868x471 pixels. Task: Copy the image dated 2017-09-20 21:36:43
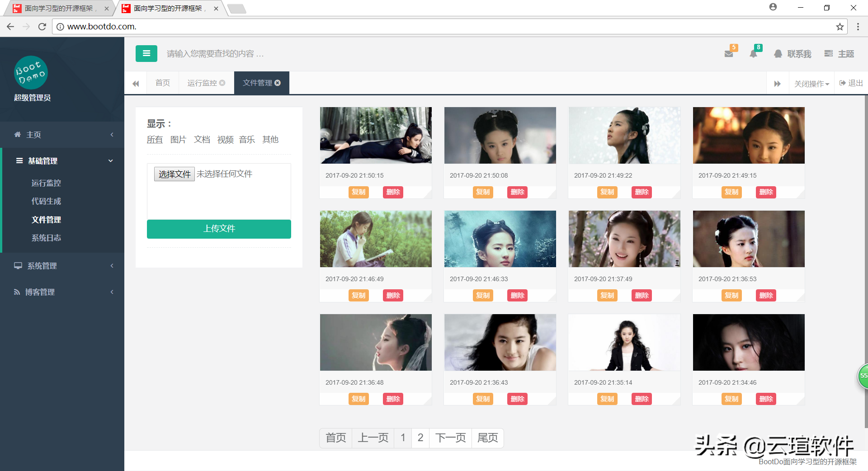(x=483, y=399)
